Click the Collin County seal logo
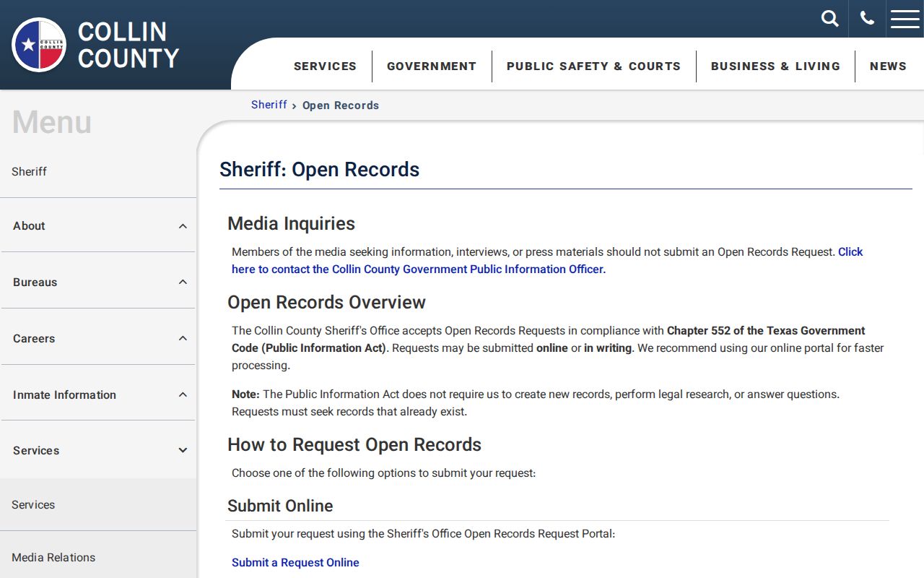Screen dimensions: 924x578 point(39,45)
